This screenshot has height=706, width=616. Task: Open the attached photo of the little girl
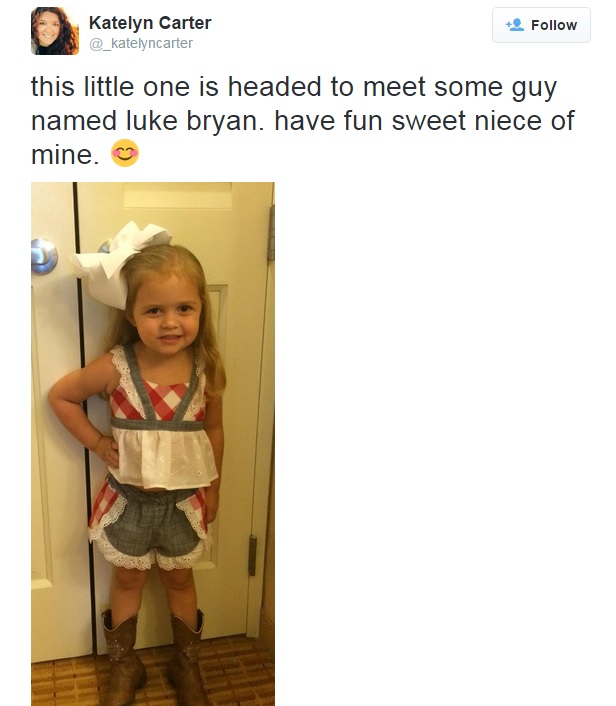pyautogui.click(x=153, y=444)
